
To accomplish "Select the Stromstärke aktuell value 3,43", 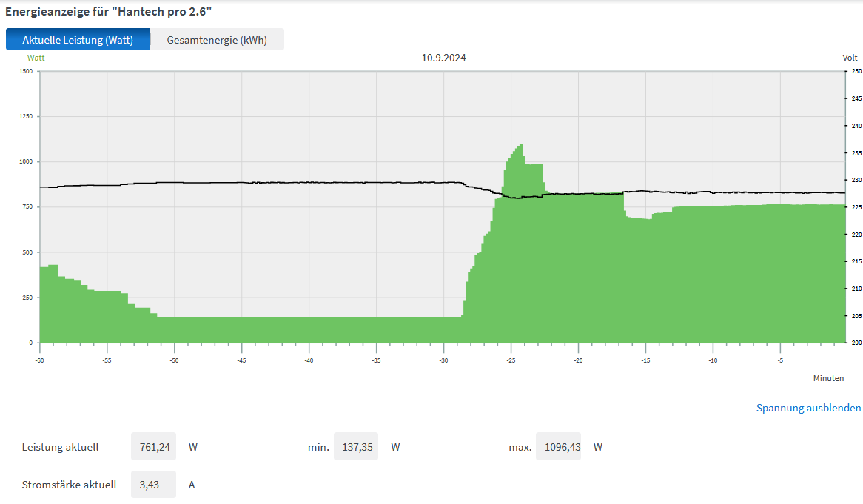I will pyautogui.click(x=154, y=485).
